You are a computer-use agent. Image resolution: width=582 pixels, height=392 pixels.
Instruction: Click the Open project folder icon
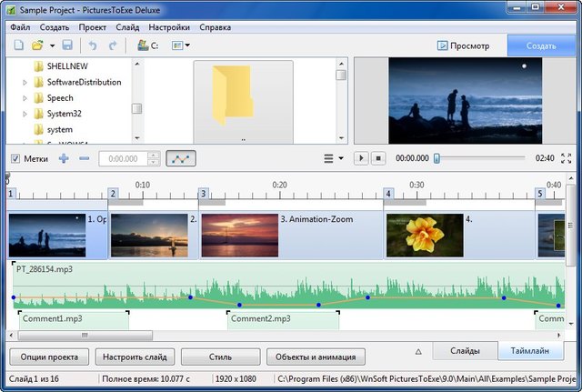(x=37, y=45)
